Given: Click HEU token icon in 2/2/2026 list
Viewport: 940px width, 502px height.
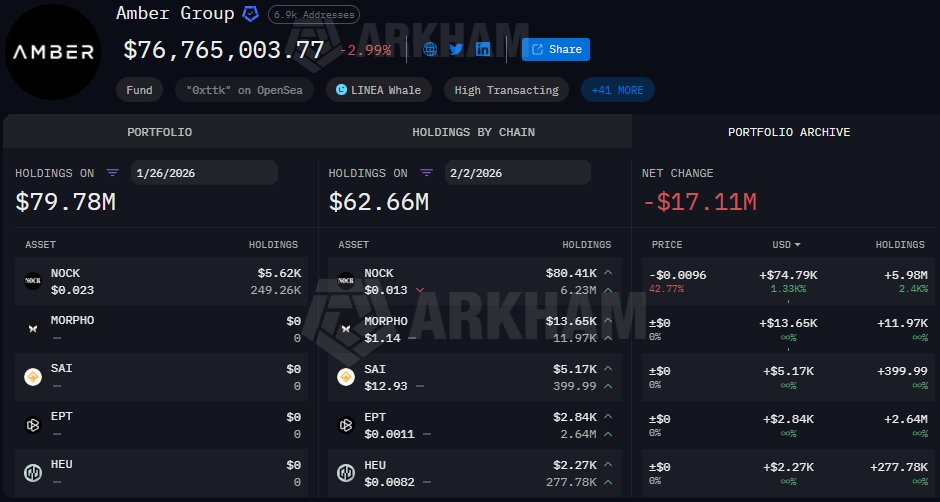Looking at the screenshot, I should pos(346,473).
